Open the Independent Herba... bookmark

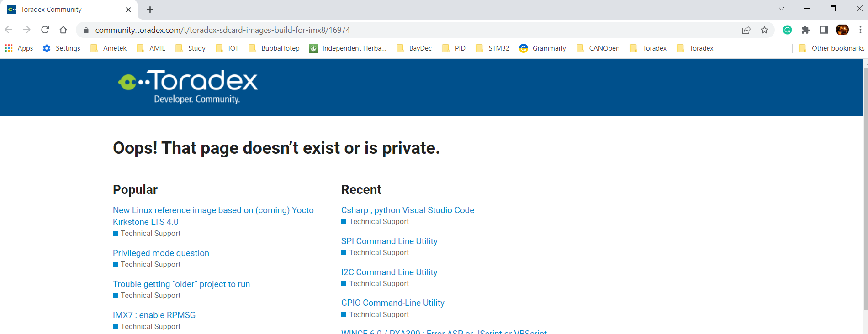tap(348, 48)
